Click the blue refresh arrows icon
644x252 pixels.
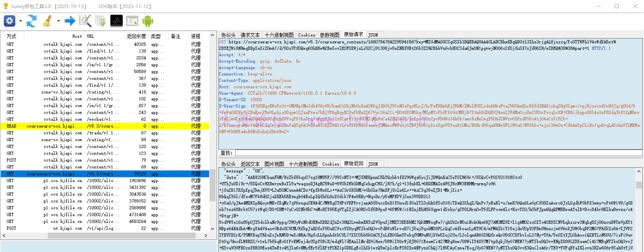tap(32, 20)
